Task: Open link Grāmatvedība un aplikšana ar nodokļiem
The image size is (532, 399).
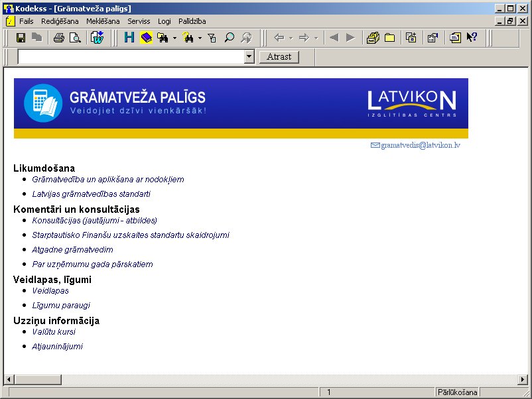Action: click(x=108, y=180)
